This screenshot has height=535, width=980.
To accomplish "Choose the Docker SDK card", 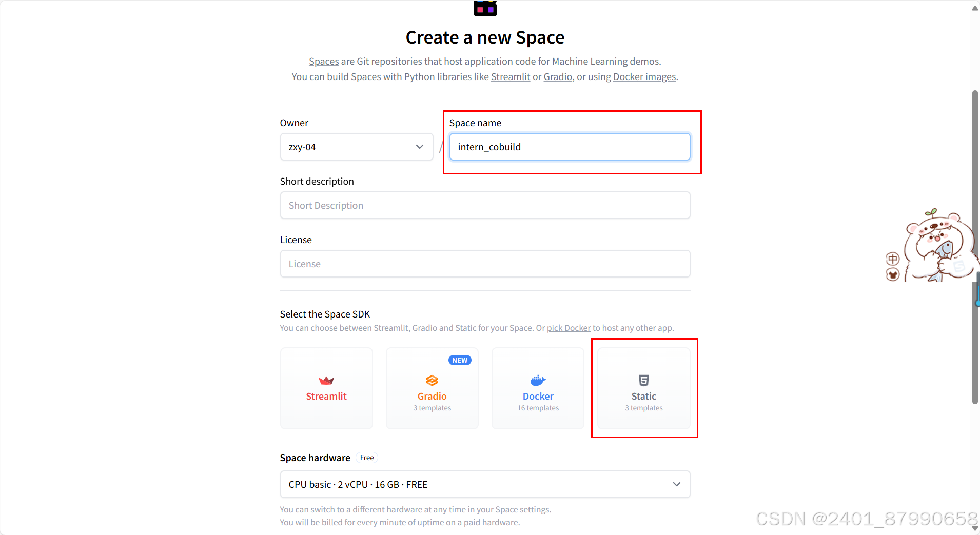I will (538, 388).
